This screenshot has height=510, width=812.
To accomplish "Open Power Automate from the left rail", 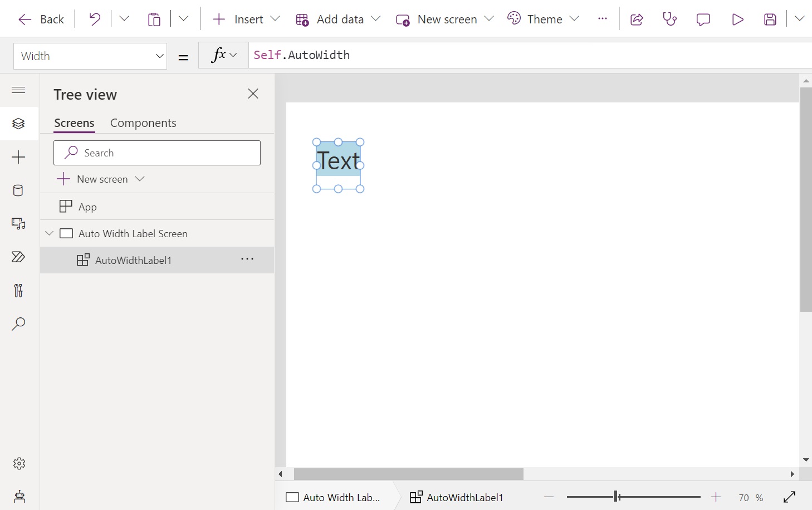I will [x=18, y=257].
